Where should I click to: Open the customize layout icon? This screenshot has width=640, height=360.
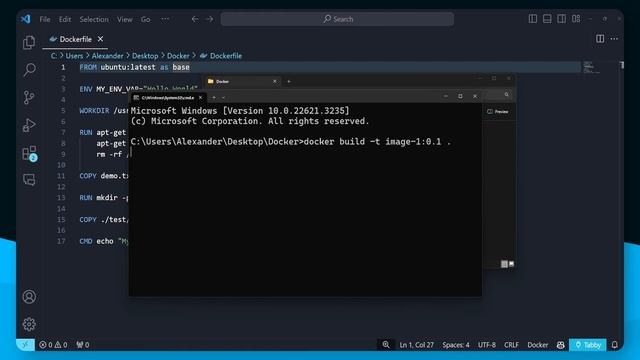pos(576,19)
